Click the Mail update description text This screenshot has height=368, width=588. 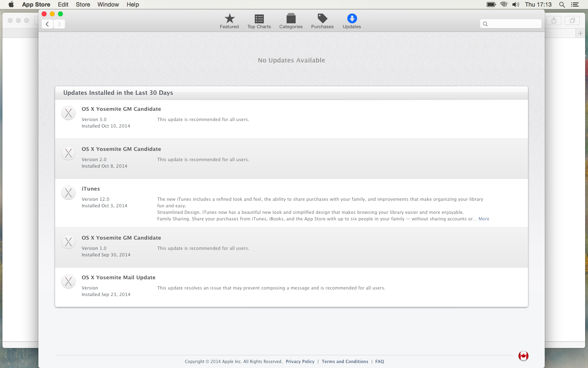(271, 288)
